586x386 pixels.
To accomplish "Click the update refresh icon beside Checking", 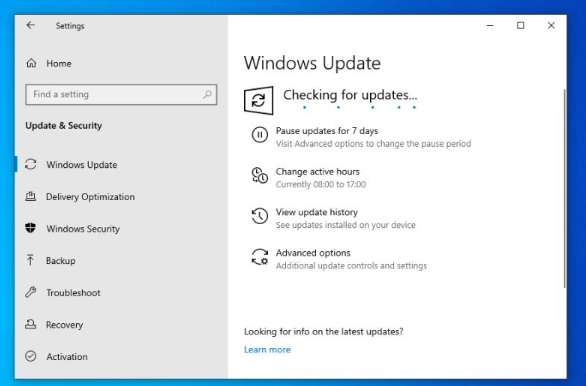I will 258,100.
